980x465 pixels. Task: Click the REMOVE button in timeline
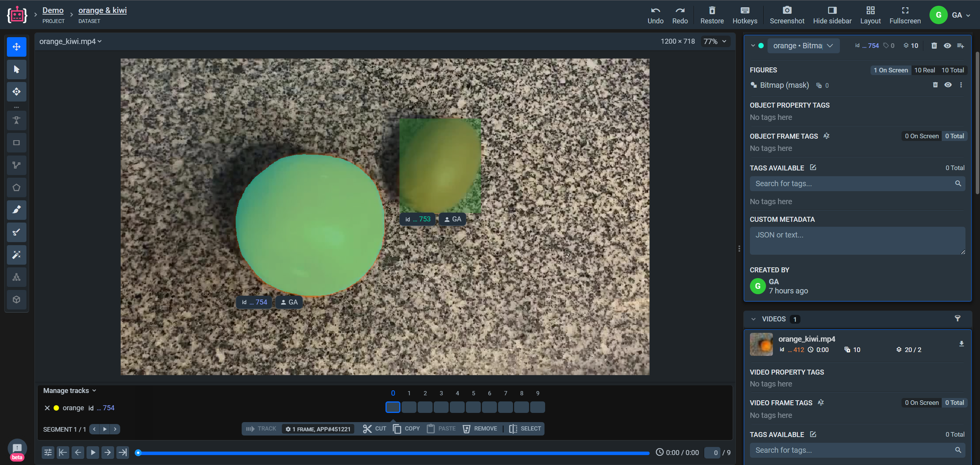pyautogui.click(x=480, y=429)
